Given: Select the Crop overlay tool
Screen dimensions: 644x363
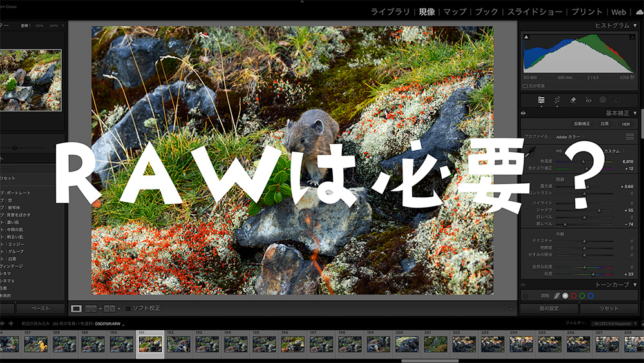Looking at the screenshot, I should coord(557,100).
